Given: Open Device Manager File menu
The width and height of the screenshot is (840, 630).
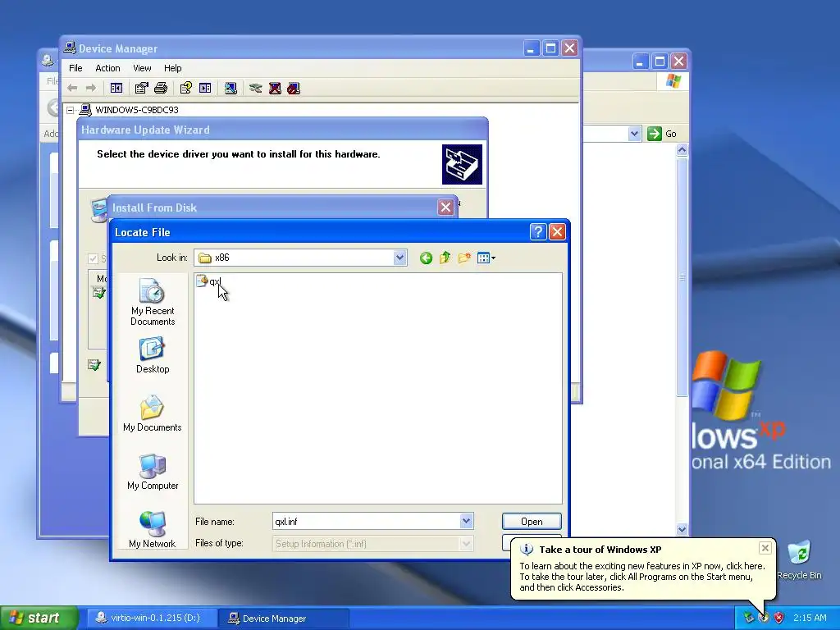Looking at the screenshot, I should [75, 68].
